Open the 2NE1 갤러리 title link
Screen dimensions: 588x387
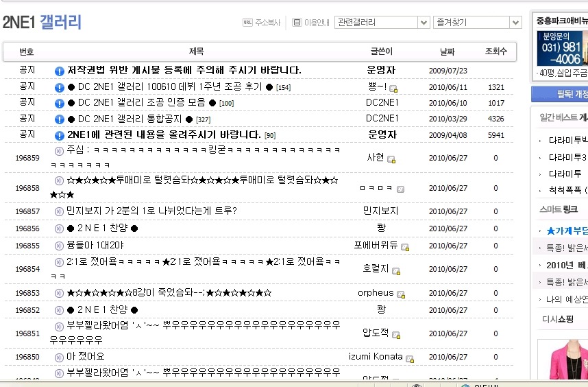tap(42, 22)
